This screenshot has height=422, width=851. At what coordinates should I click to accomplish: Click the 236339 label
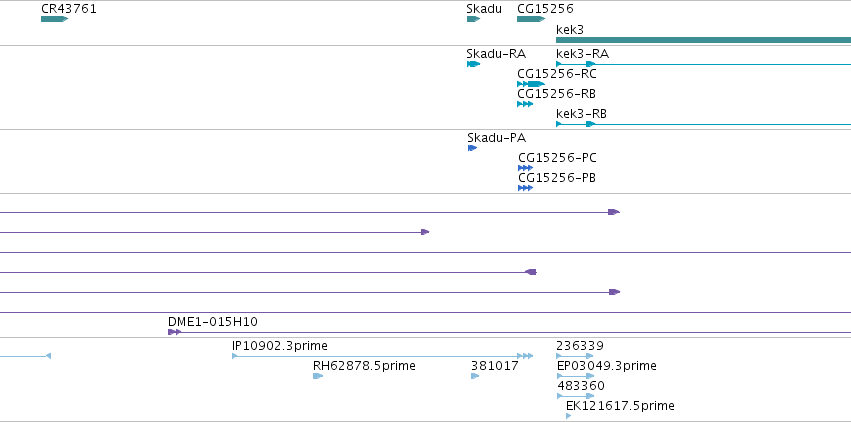[580, 346]
